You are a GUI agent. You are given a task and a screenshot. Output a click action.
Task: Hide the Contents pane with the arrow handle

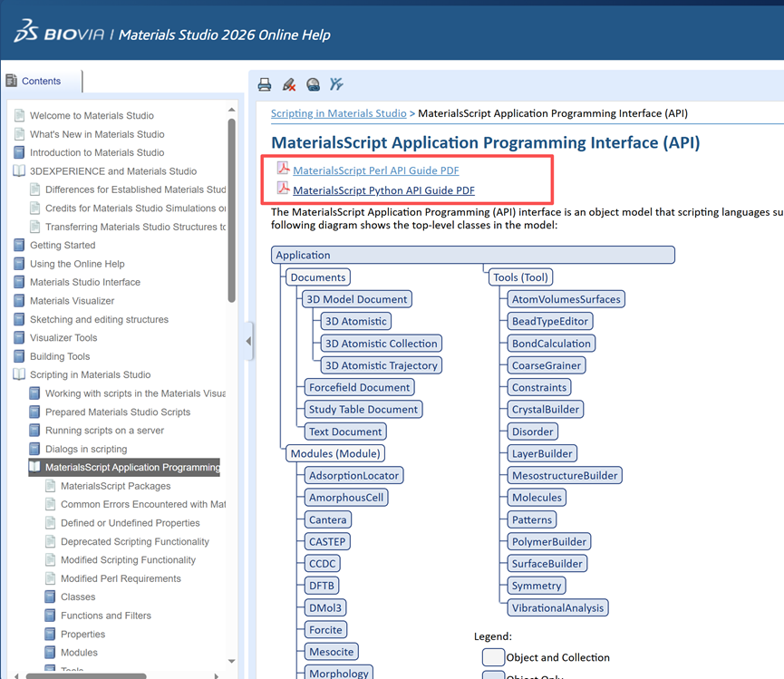pyautogui.click(x=248, y=342)
